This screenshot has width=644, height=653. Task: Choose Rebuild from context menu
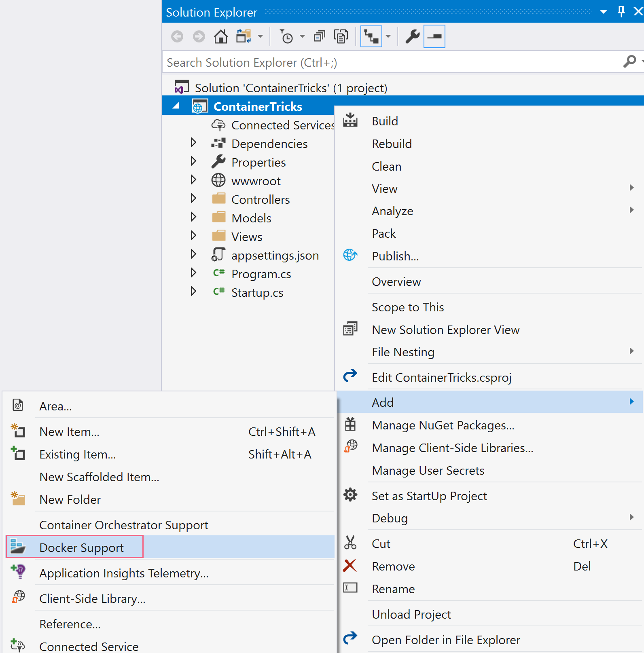click(489, 144)
